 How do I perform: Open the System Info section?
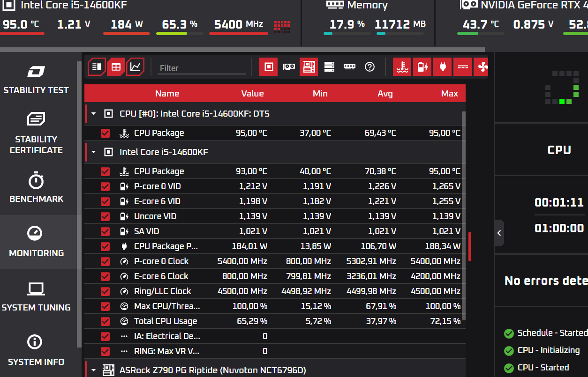coord(36,350)
